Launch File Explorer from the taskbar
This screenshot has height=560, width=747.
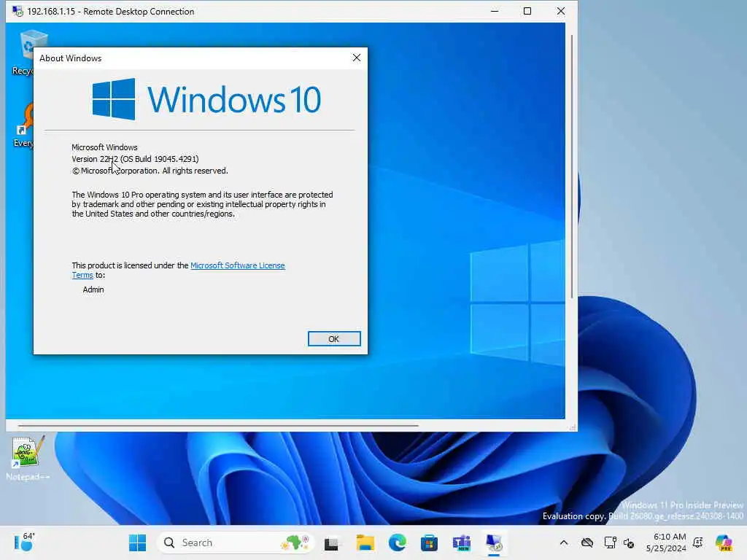pyautogui.click(x=365, y=542)
